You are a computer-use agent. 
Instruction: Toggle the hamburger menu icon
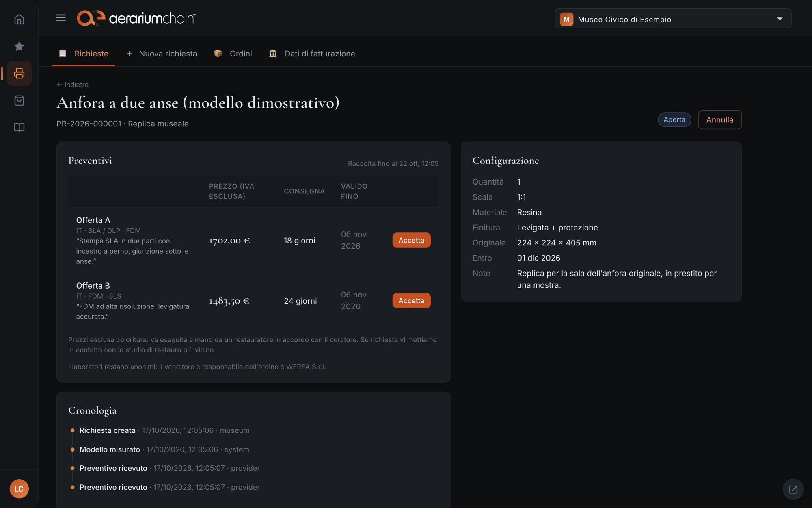61,18
